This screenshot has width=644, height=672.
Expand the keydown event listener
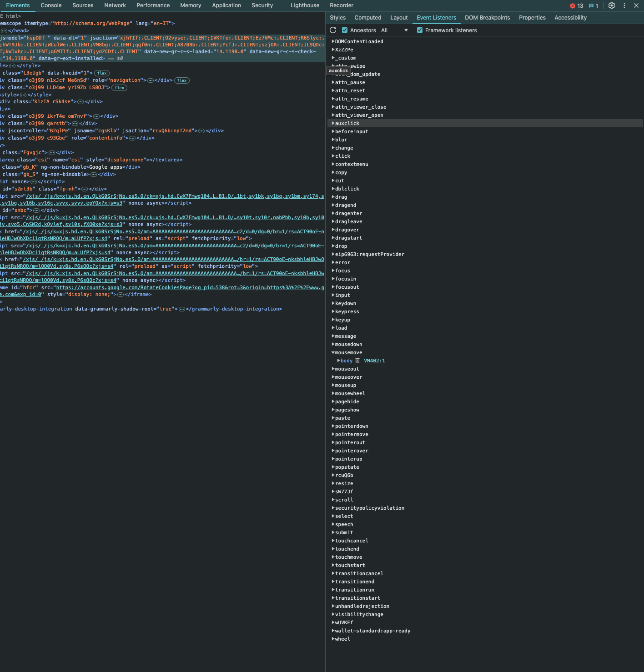[333, 303]
